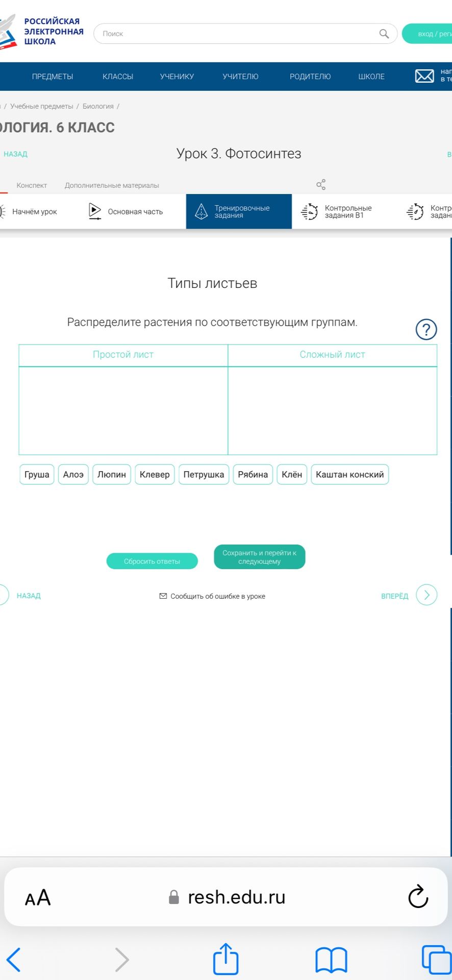Image resolution: width=452 pixels, height=980 pixels.
Task: Click the forward arrow circle next to ВПЕРЁД
Action: [426, 595]
